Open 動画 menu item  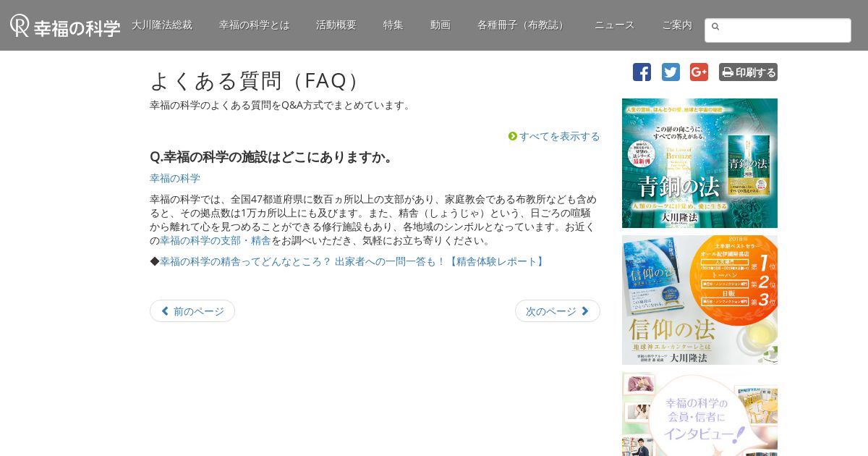coord(441,25)
